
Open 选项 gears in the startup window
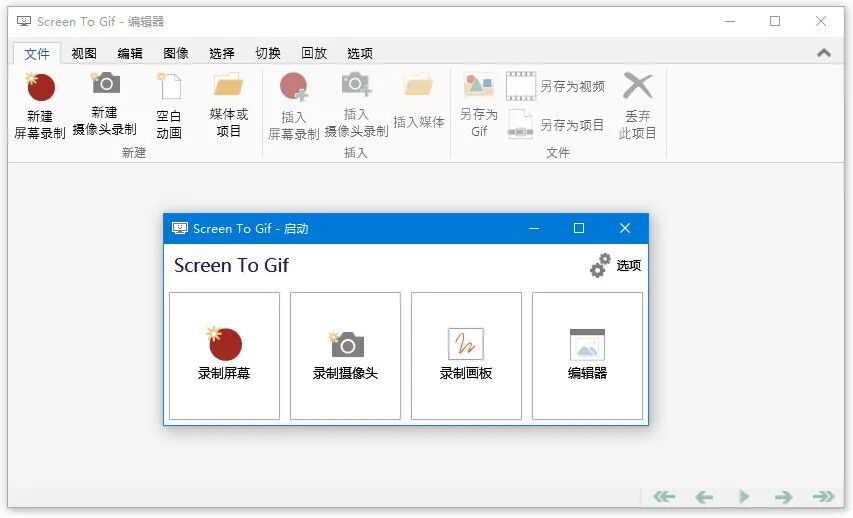point(615,266)
